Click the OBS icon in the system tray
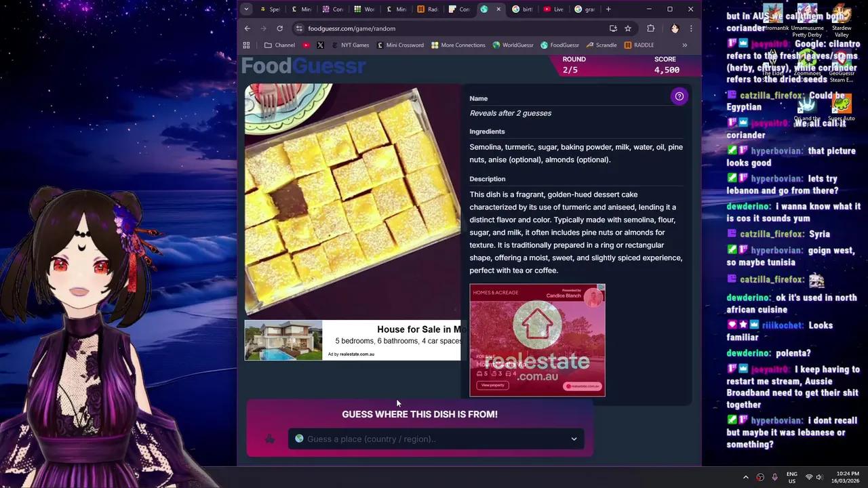Screen dimensions: 868x488 click(760, 477)
